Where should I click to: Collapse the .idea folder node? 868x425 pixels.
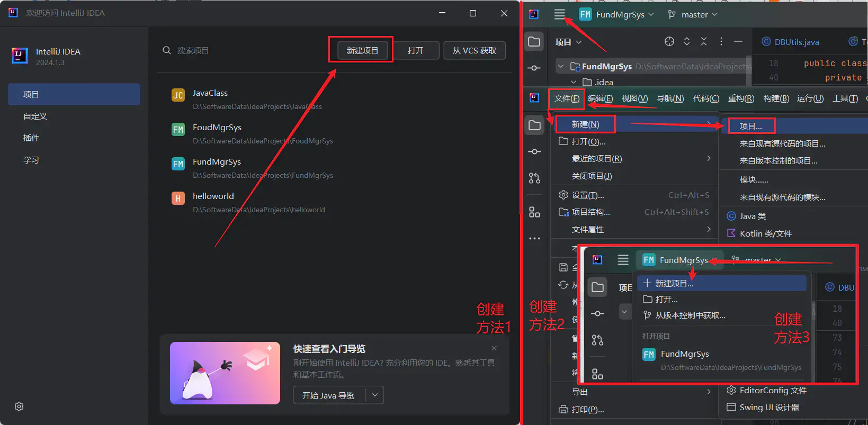tap(574, 82)
